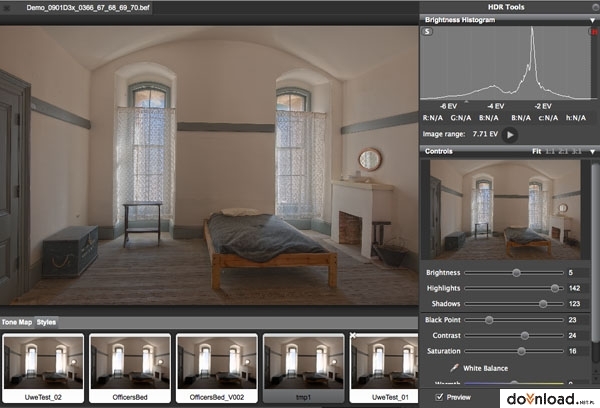Click the Warmth color slider
The height and width of the screenshot is (408, 600).
(514, 382)
